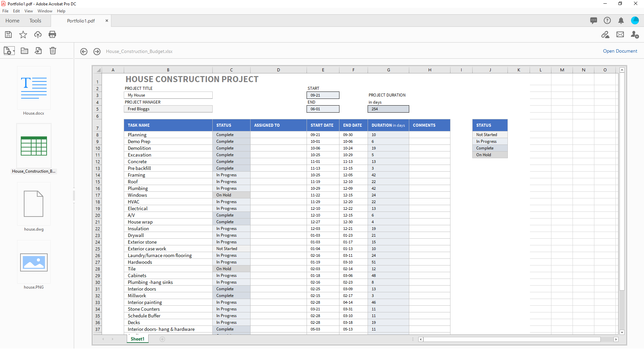Add this document to favorites

pyautogui.click(x=23, y=35)
